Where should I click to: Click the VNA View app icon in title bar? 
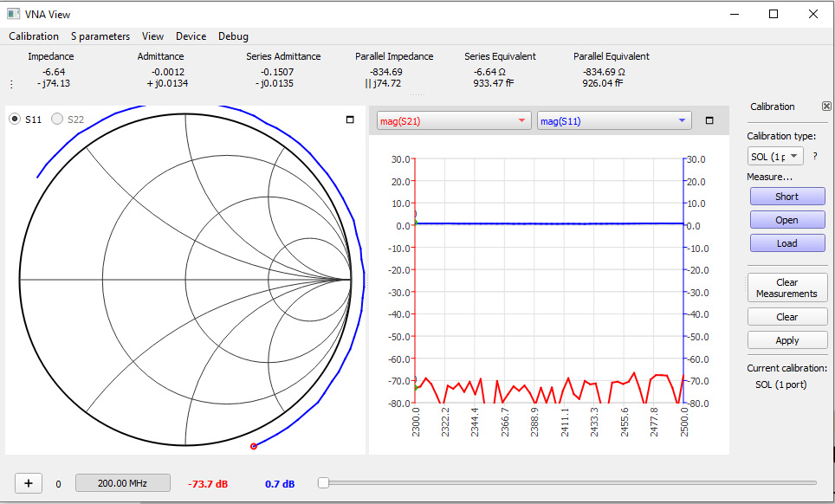[13, 14]
